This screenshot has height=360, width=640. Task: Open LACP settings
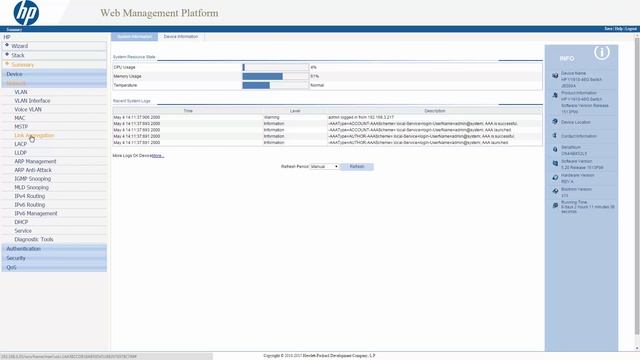[20, 144]
